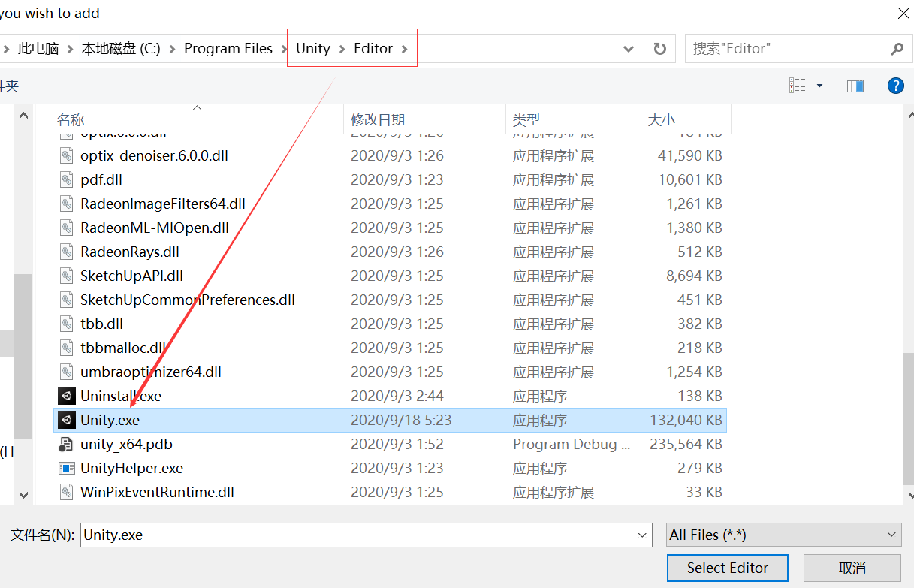
Task: Click the tbb.dll file icon
Action: [67, 324]
